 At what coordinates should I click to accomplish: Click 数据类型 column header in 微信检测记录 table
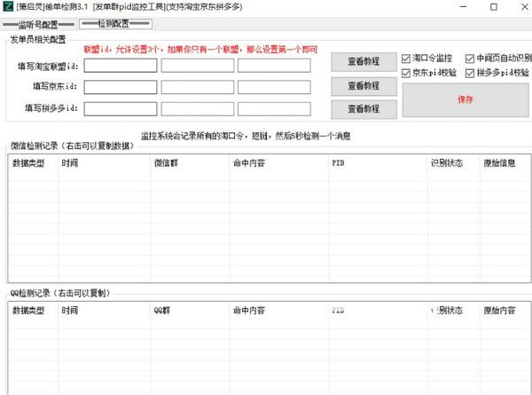tap(34, 163)
